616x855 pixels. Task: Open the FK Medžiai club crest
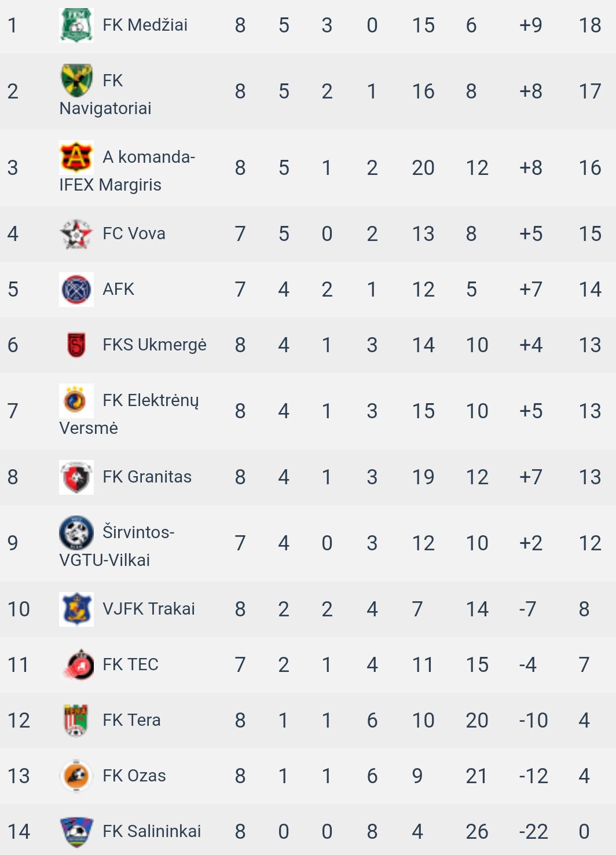coord(76,25)
